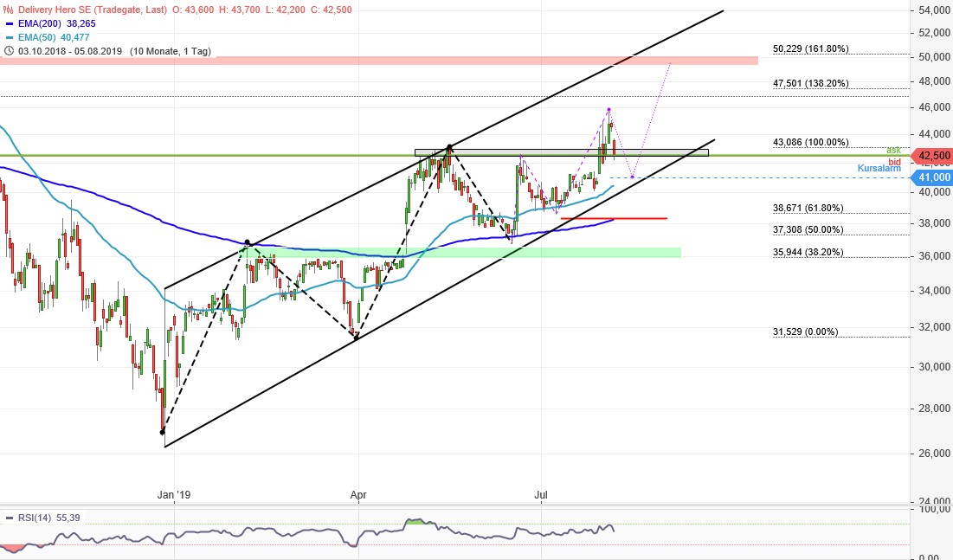Select the red 42,500 current price tag
The height and width of the screenshot is (560, 953).
[934, 156]
